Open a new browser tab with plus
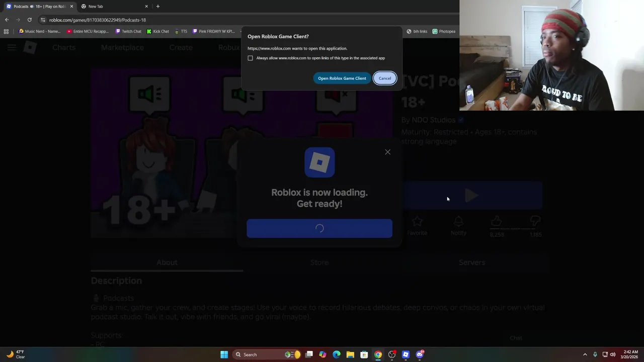The height and width of the screenshot is (362, 644). [x=158, y=7]
